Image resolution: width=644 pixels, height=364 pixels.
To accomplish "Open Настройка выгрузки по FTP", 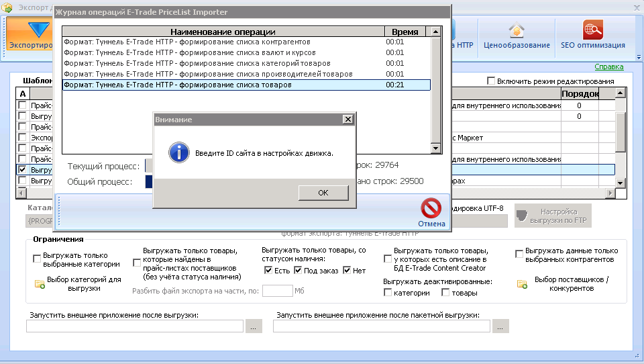I will click(x=553, y=216).
